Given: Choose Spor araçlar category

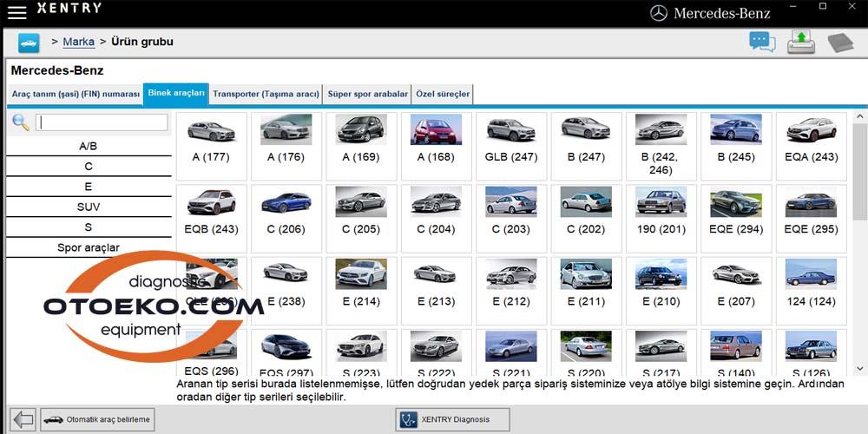Looking at the screenshot, I should coord(89,247).
